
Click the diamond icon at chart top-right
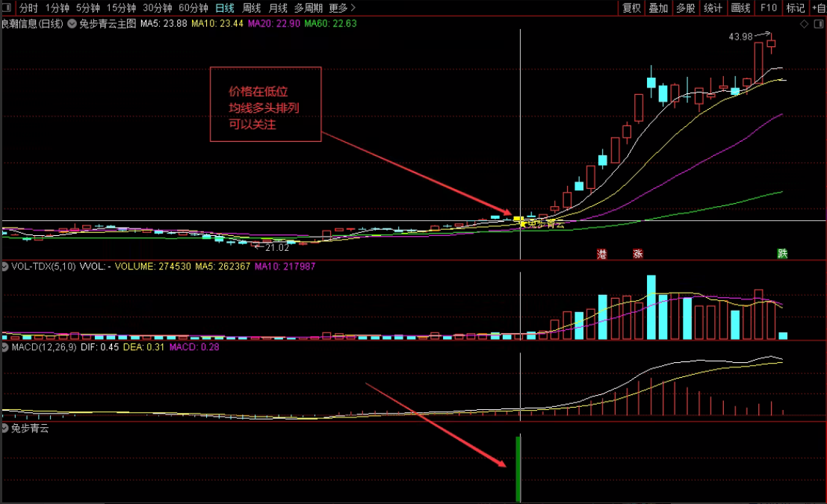click(x=804, y=24)
